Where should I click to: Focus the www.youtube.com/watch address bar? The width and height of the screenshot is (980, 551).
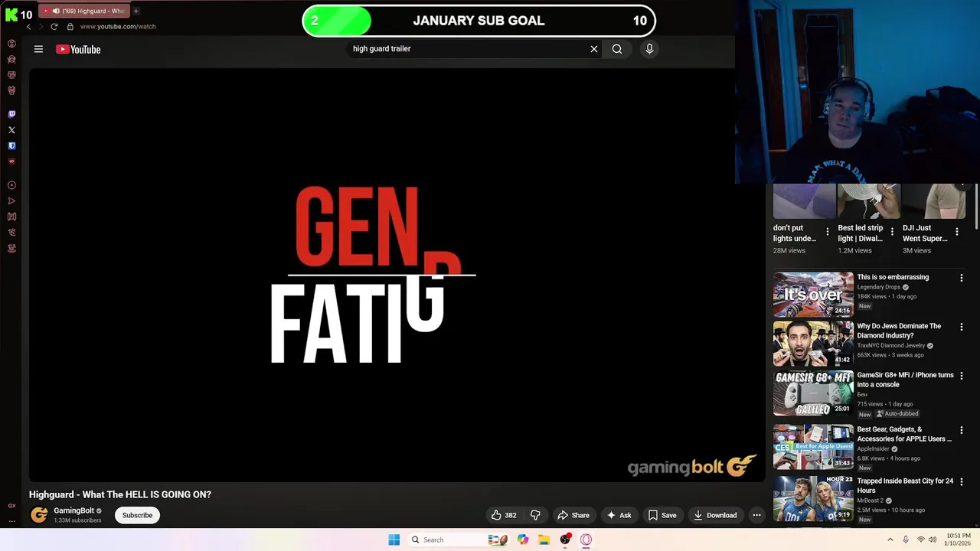(118, 27)
